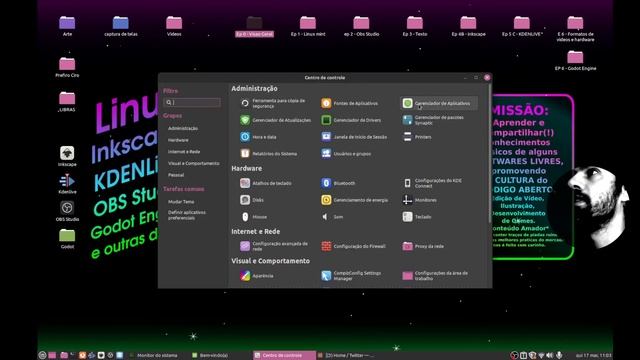Open Configuração do Firewall
The height and width of the screenshot is (360, 640).
(353, 246)
